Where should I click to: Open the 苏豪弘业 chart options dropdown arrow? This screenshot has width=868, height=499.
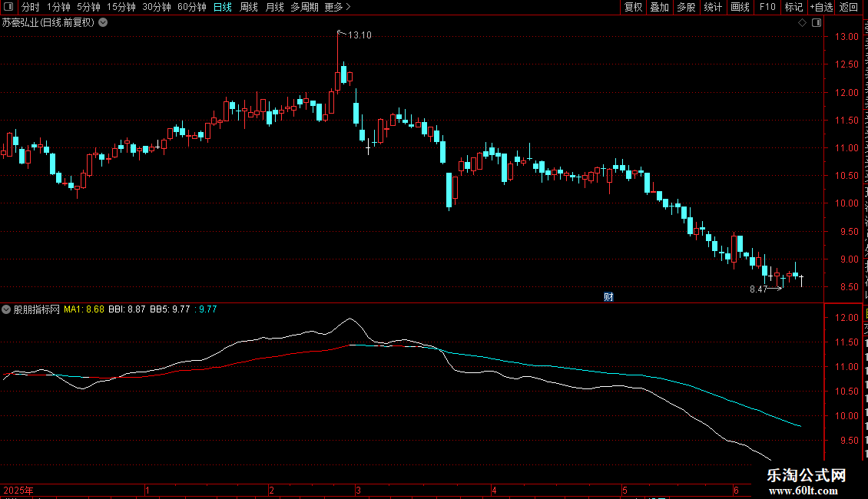(103, 23)
